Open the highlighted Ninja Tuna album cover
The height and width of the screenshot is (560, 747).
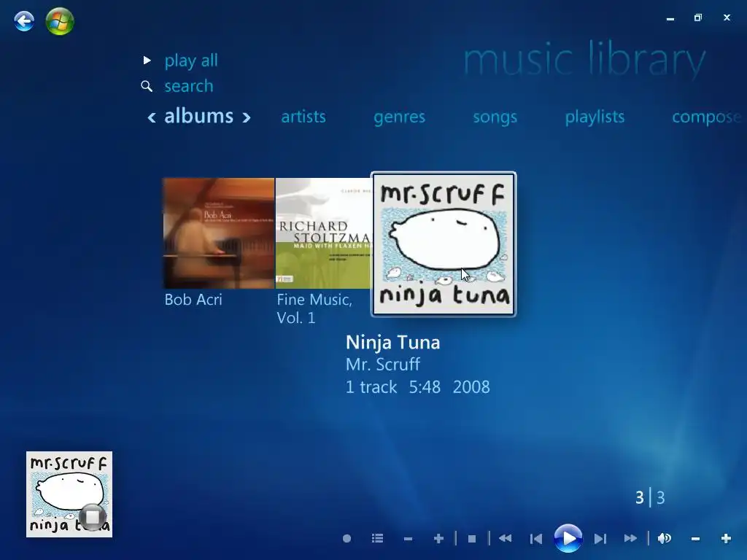click(444, 244)
